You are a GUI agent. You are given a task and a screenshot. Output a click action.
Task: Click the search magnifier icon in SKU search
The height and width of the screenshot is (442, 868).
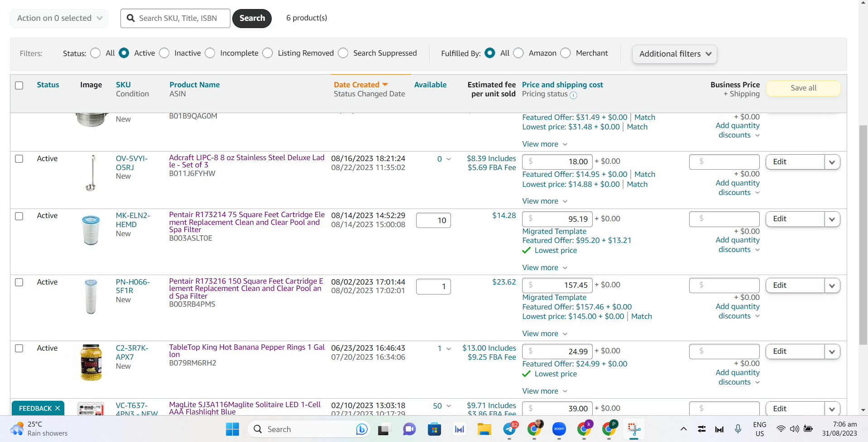tap(131, 18)
